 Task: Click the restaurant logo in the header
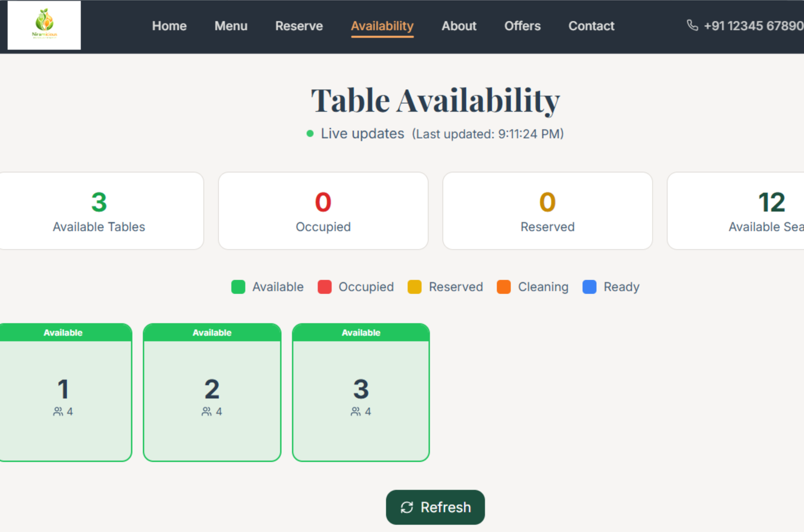44,25
